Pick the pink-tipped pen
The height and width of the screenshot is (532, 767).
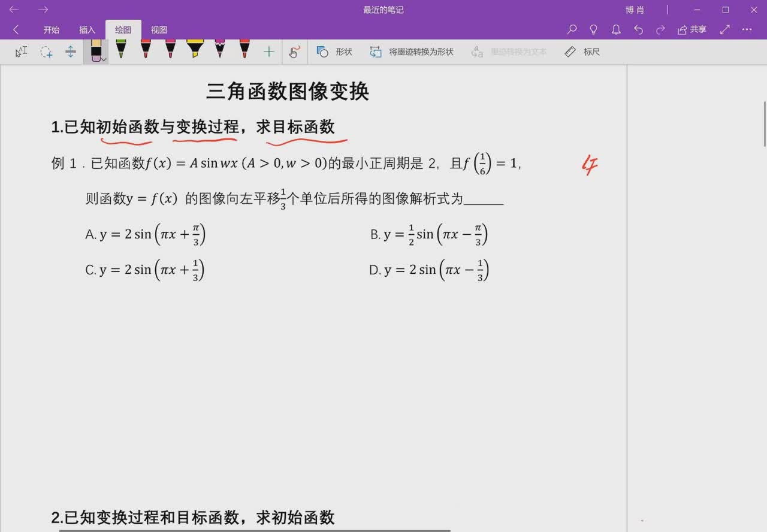[170, 49]
